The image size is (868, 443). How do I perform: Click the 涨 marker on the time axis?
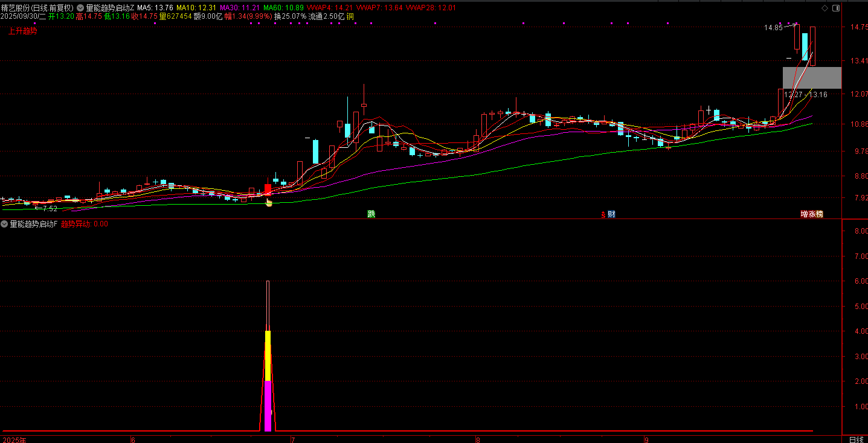pyautogui.click(x=812, y=214)
